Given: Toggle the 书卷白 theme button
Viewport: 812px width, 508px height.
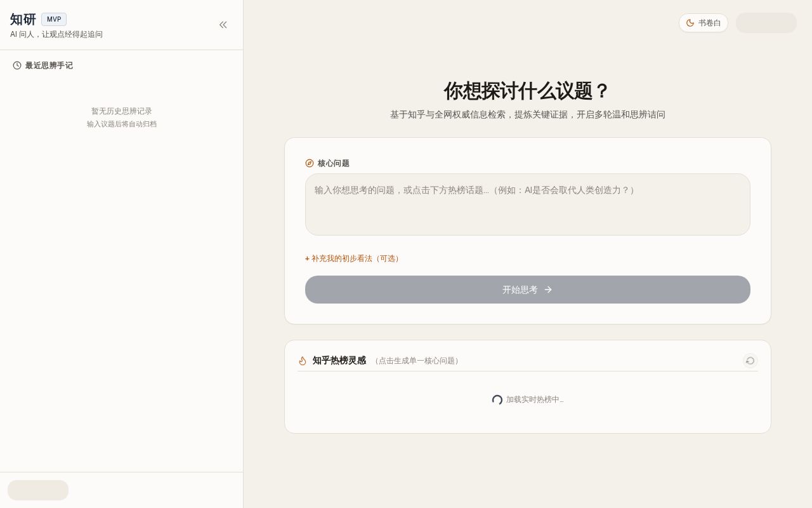Looking at the screenshot, I should [x=704, y=23].
